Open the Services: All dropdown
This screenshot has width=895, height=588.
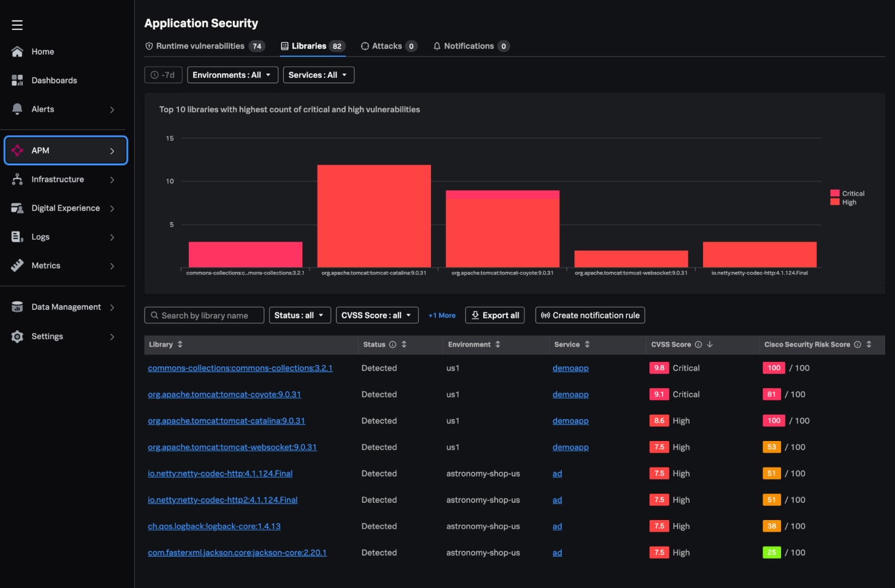pos(318,75)
